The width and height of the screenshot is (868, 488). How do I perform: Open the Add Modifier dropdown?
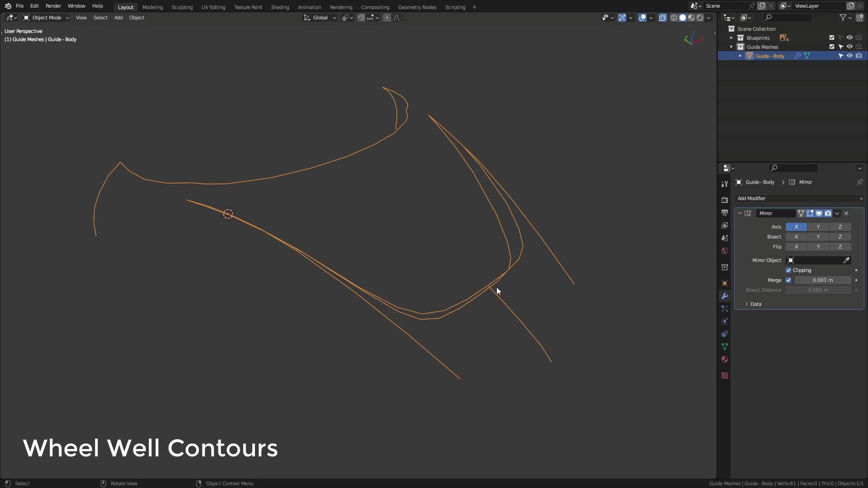[799, 198]
